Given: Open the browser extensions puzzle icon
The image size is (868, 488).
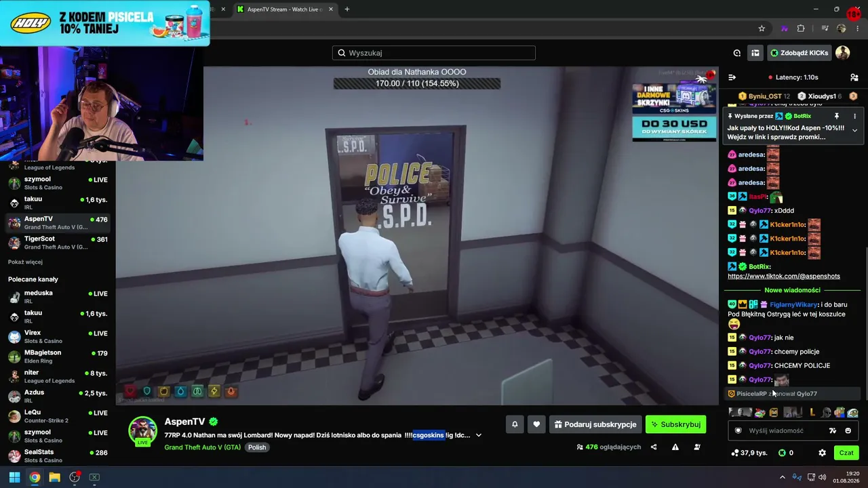Looking at the screenshot, I should [x=801, y=28].
